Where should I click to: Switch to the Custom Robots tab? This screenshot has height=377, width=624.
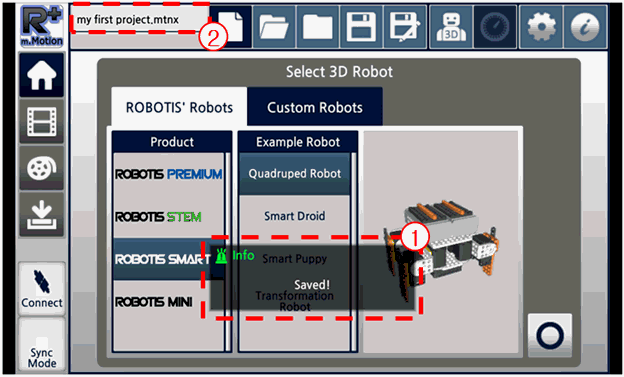[x=315, y=107]
